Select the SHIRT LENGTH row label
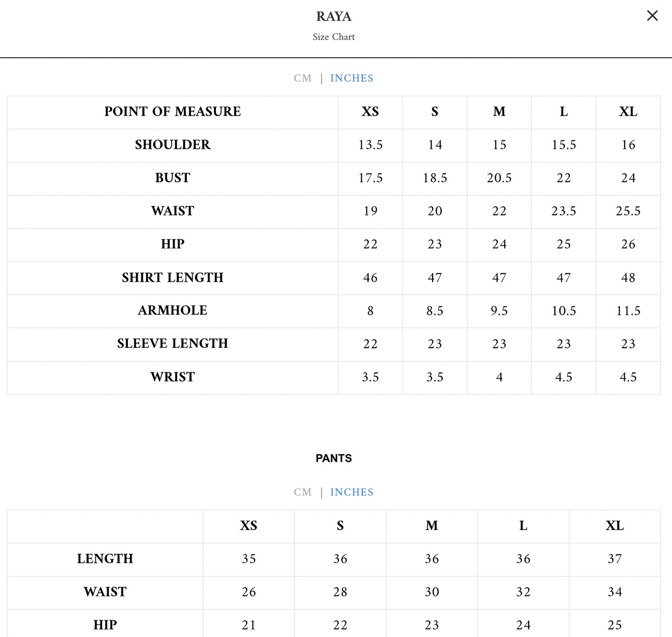This screenshot has width=672, height=637. click(x=173, y=278)
